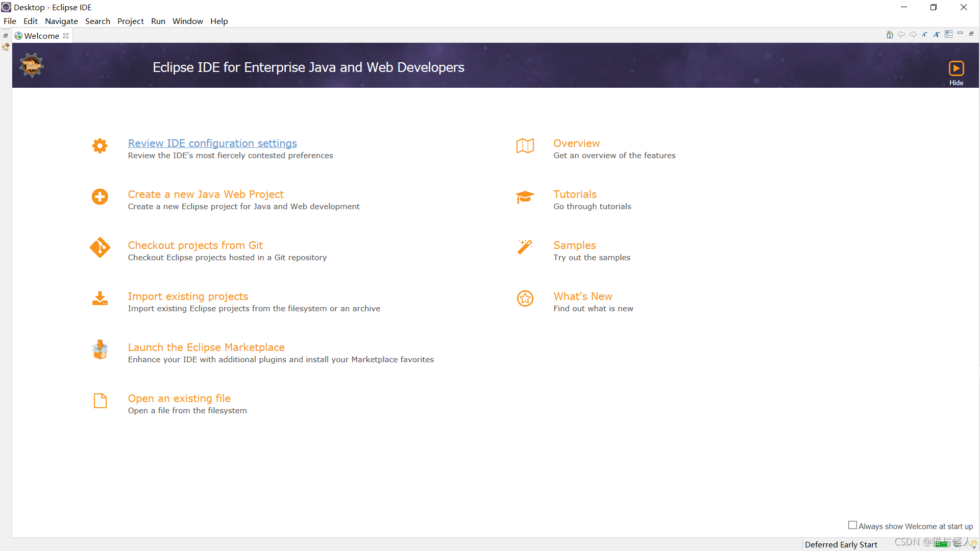Click the green progress indicator in status bar
Viewport: 980px width, 551px height.
(942, 545)
